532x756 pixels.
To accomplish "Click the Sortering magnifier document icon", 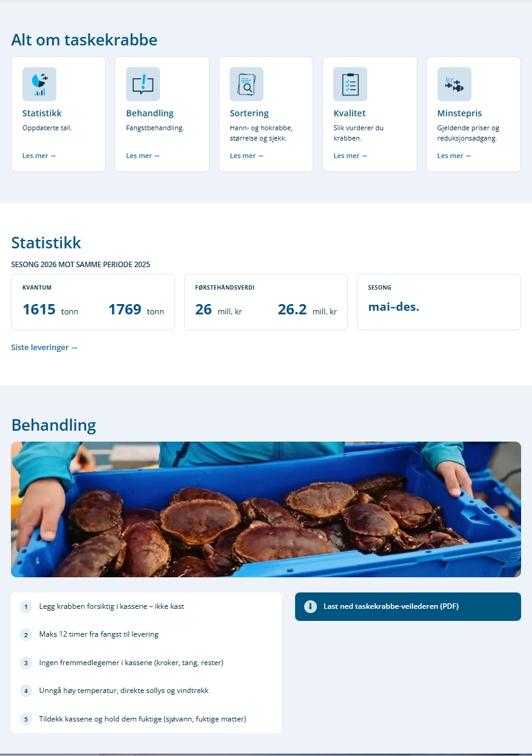I will pyautogui.click(x=247, y=84).
